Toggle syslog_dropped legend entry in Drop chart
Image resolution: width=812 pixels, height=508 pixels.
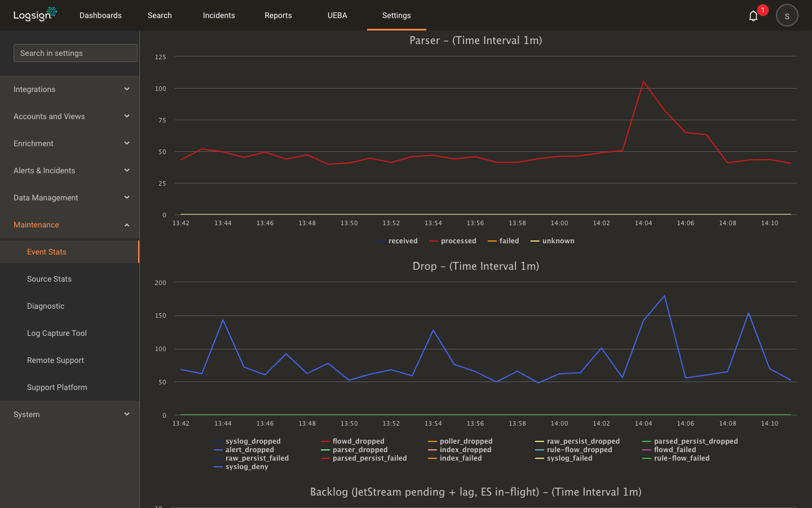[248, 441]
